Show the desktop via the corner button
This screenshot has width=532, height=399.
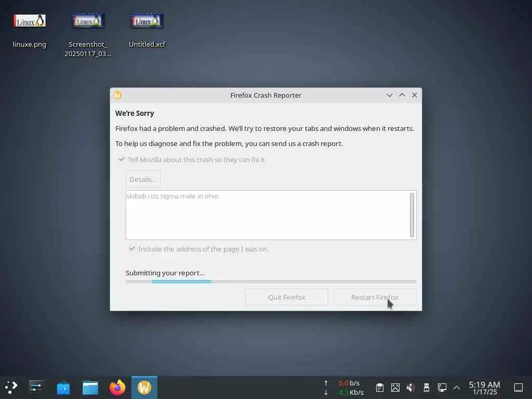pyautogui.click(x=518, y=388)
